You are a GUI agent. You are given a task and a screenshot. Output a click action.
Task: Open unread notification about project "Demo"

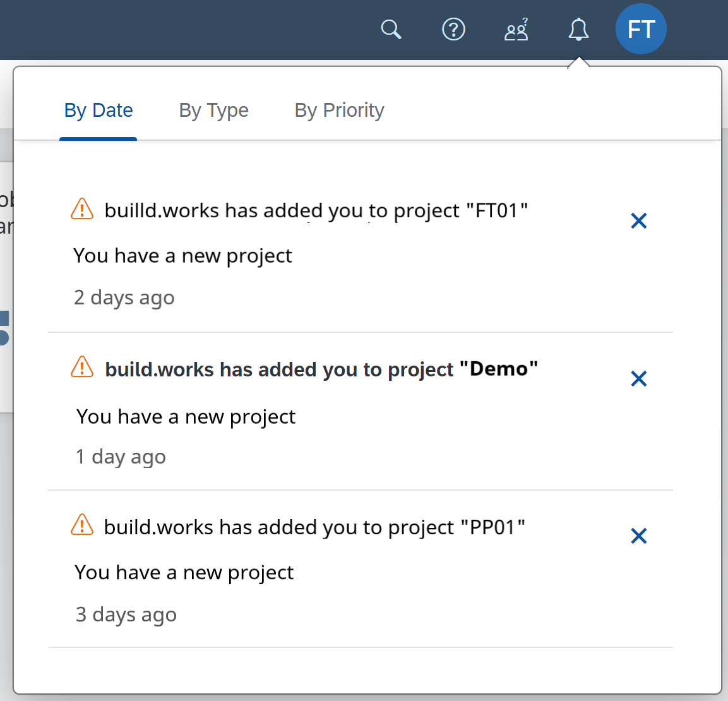click(x=321, y=369)
